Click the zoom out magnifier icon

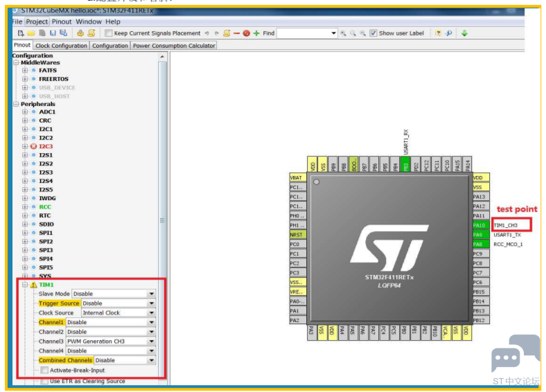[x=362, y=33]
